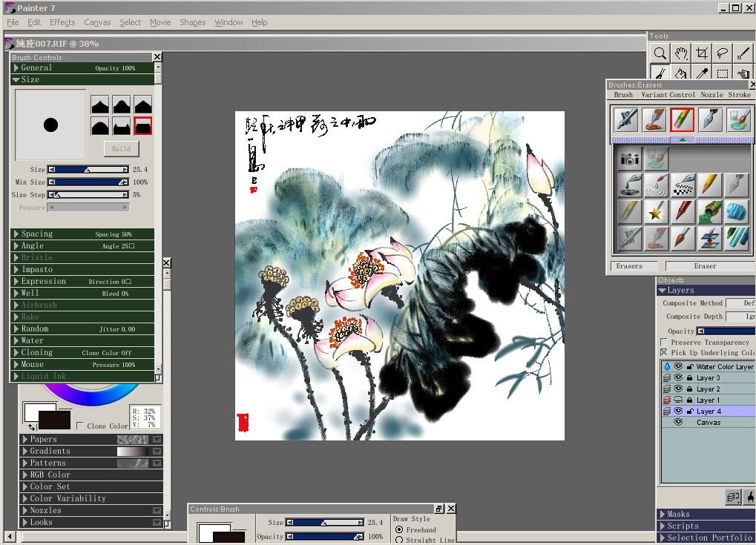Screen dimensions: 756x545
Task: Choose the yellow pencil brush category
Action: click(x=709, y=185)
